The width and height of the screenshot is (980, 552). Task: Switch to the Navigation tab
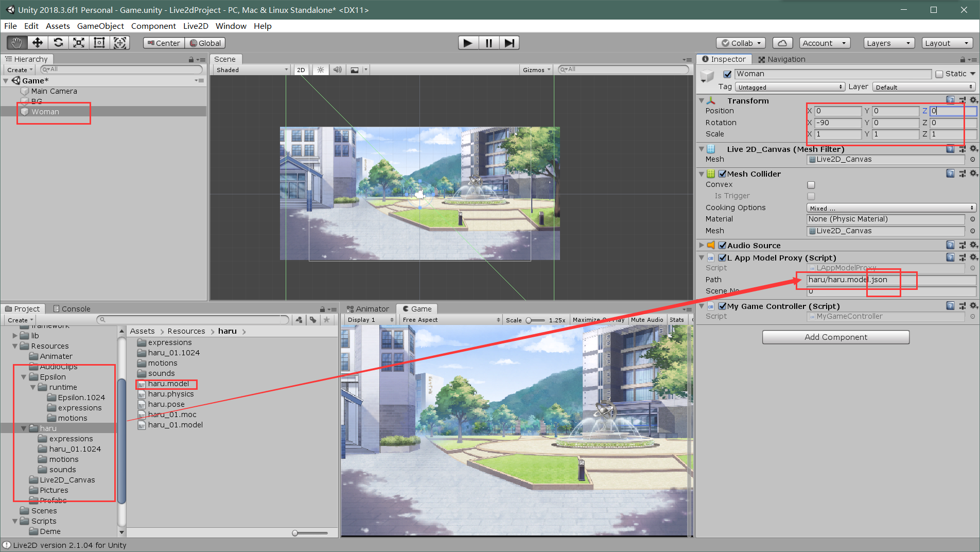click(x=781, y=59)
